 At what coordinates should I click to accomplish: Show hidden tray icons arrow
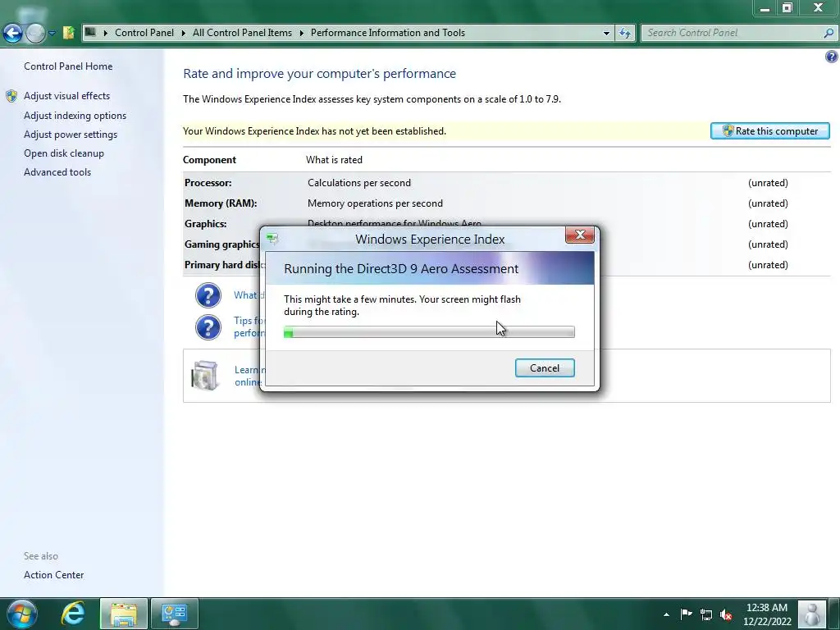(x=666, y=615)
